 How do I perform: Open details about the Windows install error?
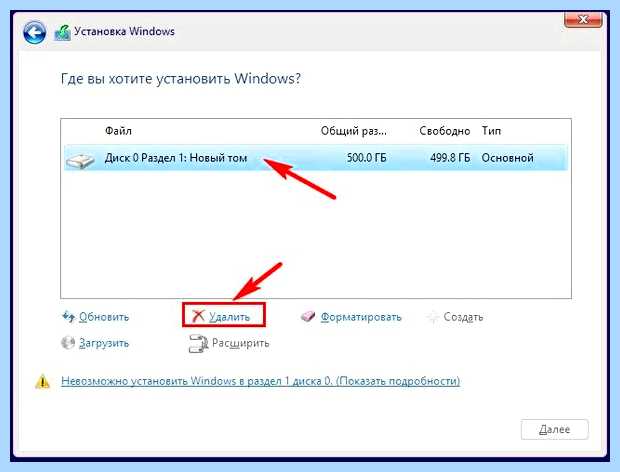tap(261, 381)
